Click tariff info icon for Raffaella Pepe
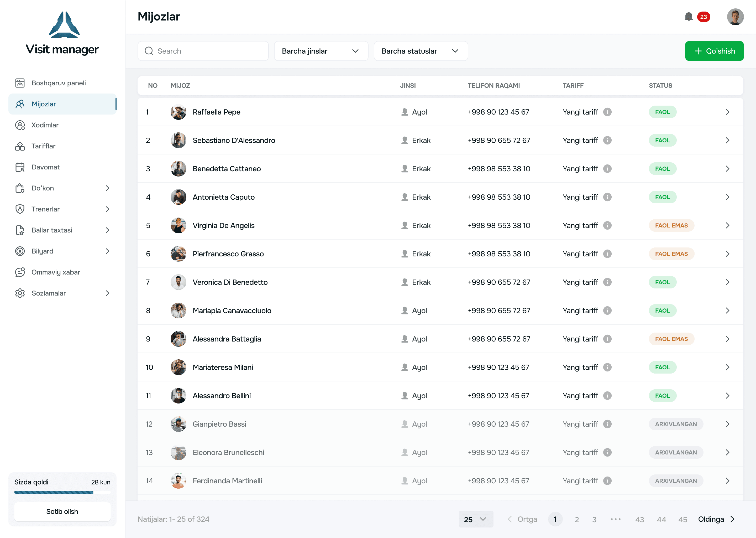The width and height of the screenshot is (756, 538). [607, 112]
